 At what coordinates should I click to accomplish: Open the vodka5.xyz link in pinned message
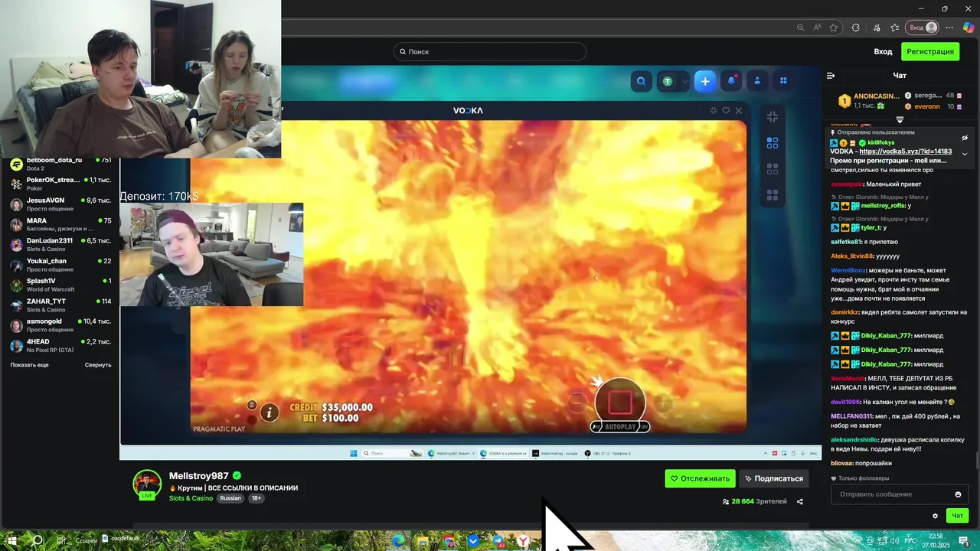click(906, 152)
